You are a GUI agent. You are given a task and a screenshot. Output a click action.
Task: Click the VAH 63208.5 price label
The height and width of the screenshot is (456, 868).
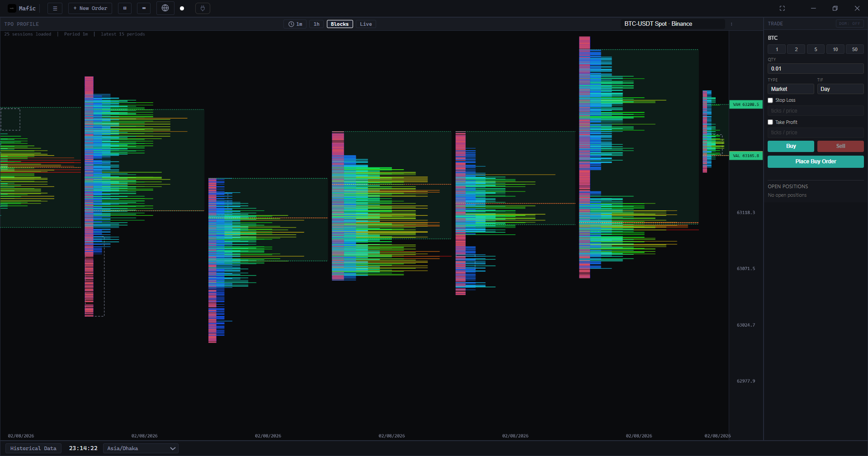746,104
